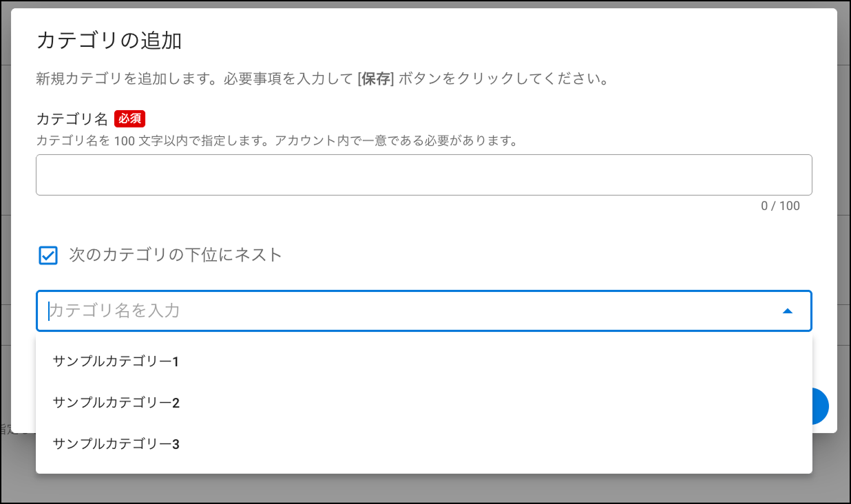Screen dimensions: 851x504
Task: Click the カテゴリ名 field label
Action: (x=72, y=118)
